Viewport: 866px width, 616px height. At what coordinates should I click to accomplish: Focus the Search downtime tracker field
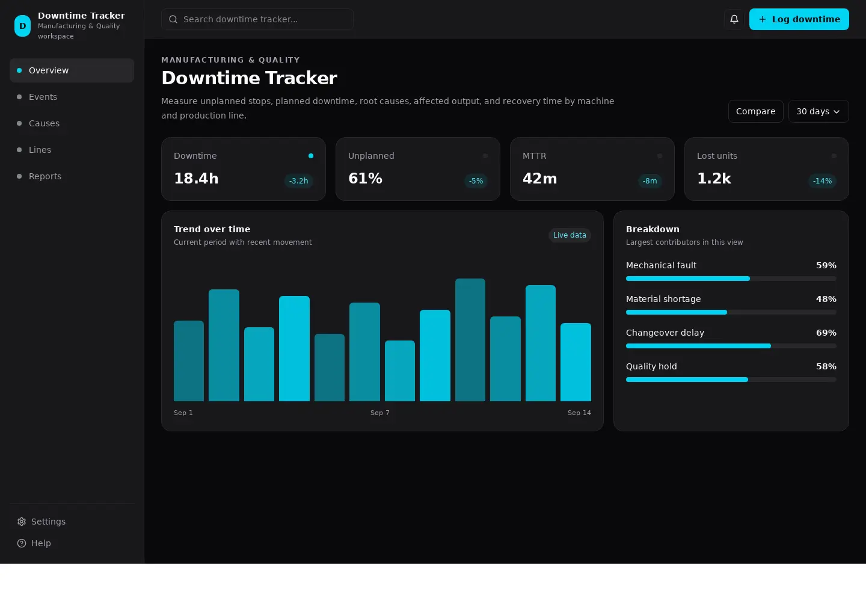click(257, 19)
